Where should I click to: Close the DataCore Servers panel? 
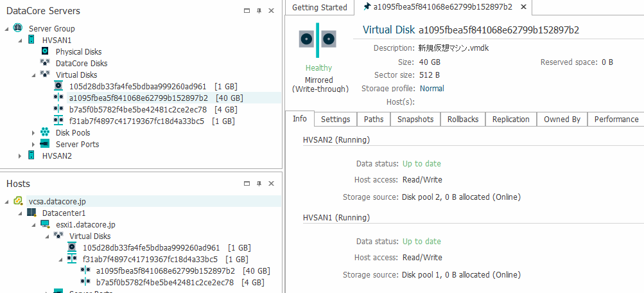click(x=271, y=11)
